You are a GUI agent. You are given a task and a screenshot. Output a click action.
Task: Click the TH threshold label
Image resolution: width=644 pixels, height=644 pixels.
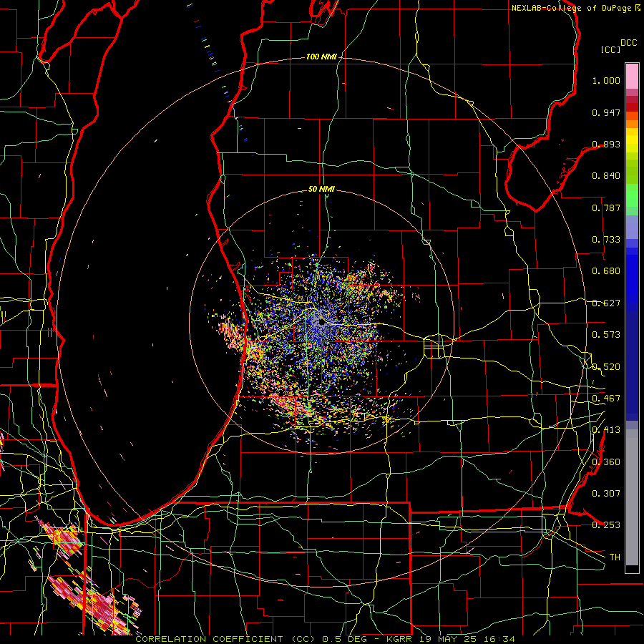(x=615, y=557)
